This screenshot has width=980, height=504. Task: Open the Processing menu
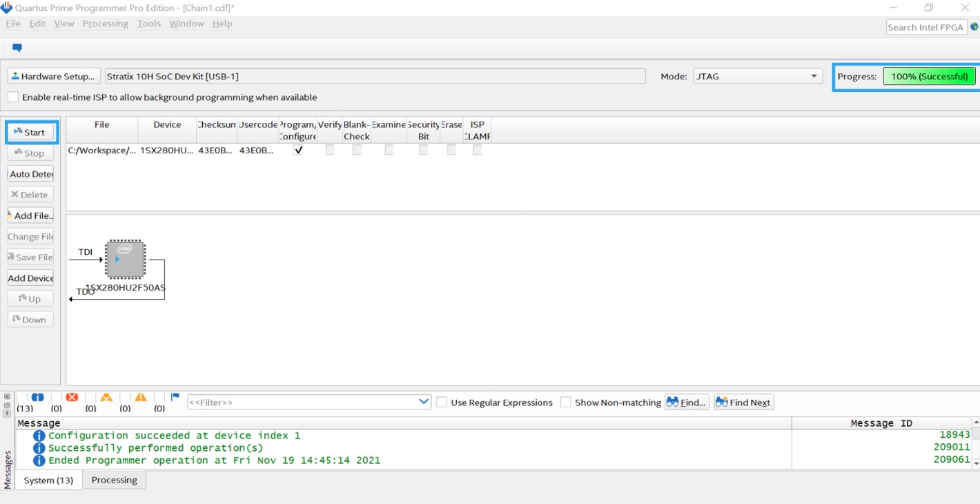tap(105, 23)
